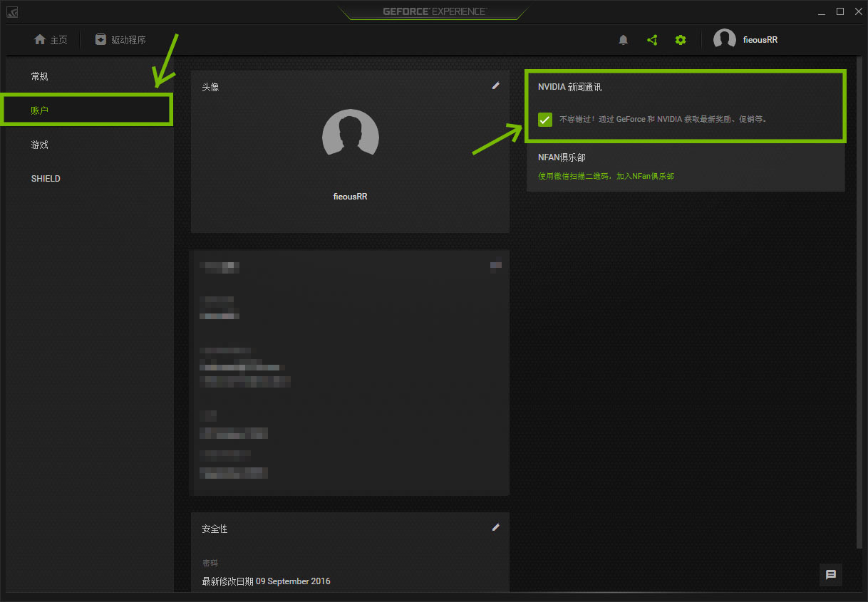The image size is (868, 602).
Task: Click the 安全性 section title
Action: pyautogui.click(x=215, y=529)
